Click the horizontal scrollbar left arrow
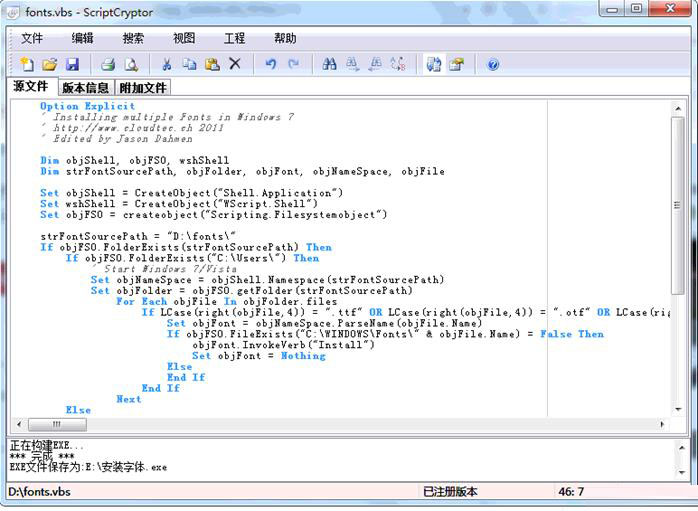This screenshot has height=511, width=698. [19, 425]
